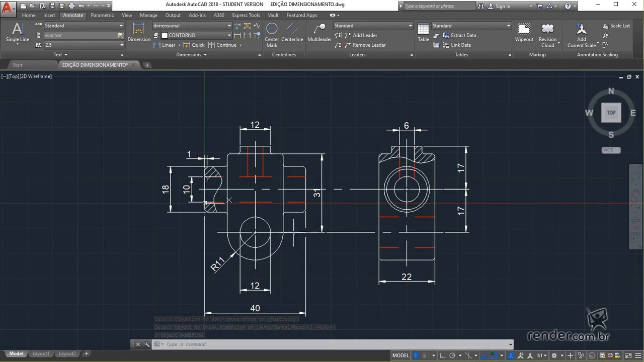Click the Plot printer icon
Image resolution: width=644 pixels, height=362 pixels.
[71, 6]
